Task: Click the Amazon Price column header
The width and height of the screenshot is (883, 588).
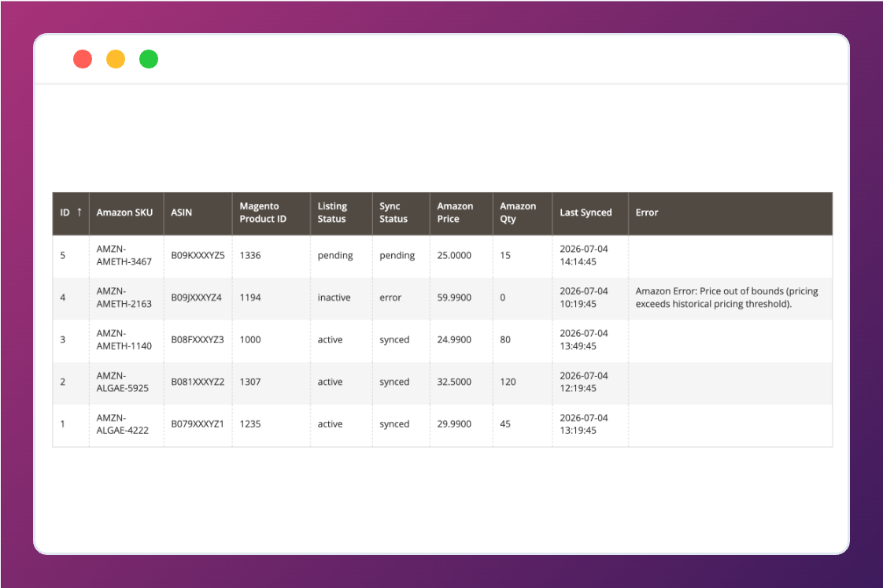Action: pos(460,213)
